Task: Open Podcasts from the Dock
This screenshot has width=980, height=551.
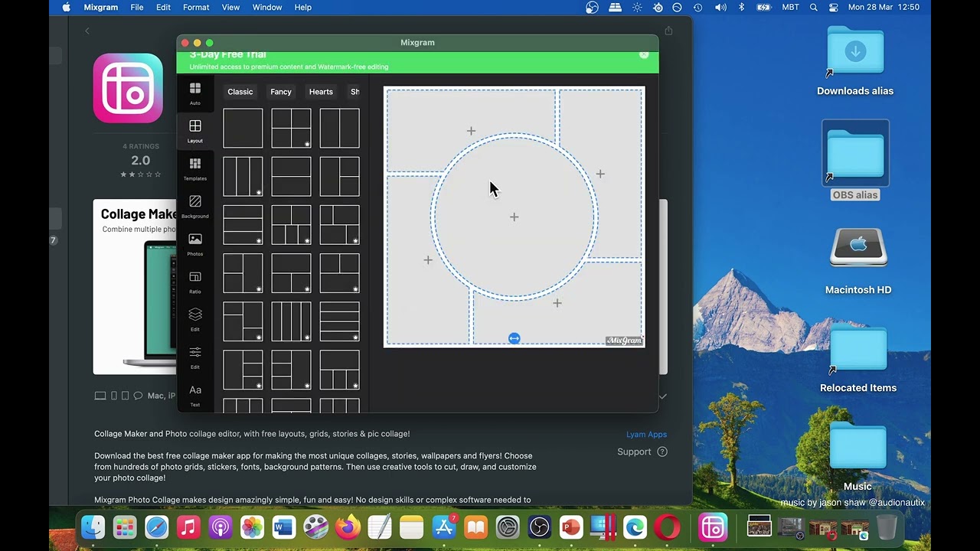Action: (220, 527)
